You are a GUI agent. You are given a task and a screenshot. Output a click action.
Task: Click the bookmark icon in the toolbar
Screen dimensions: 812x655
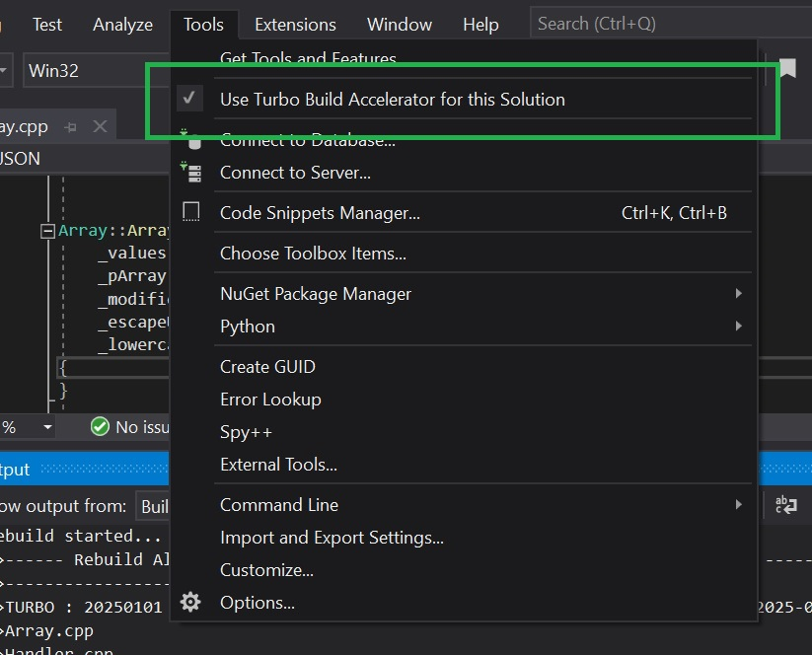click(787, 68)
